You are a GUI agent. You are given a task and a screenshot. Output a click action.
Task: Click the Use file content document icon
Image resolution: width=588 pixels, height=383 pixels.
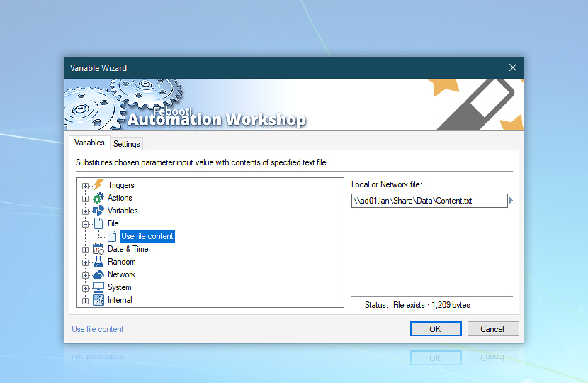point(112,236)
